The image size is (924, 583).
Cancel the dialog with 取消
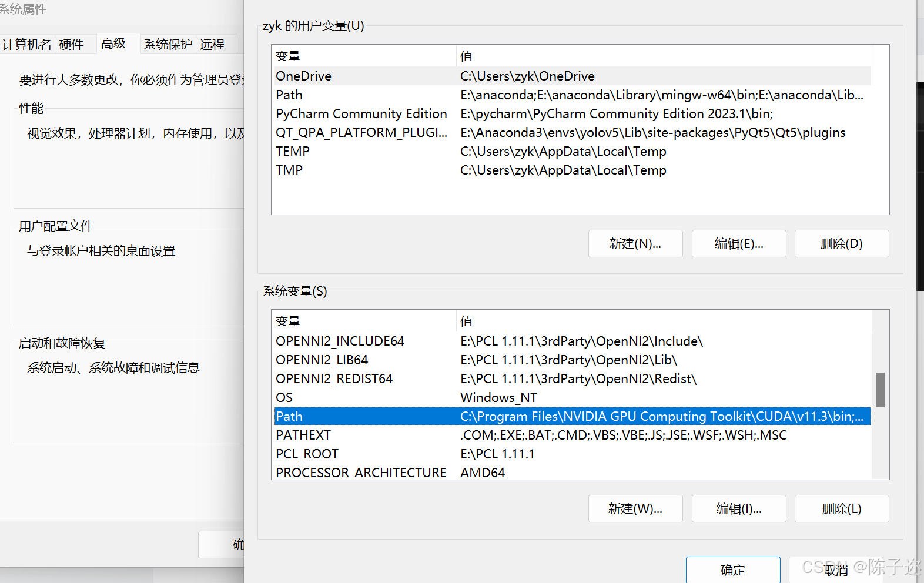tap(836, 569)
